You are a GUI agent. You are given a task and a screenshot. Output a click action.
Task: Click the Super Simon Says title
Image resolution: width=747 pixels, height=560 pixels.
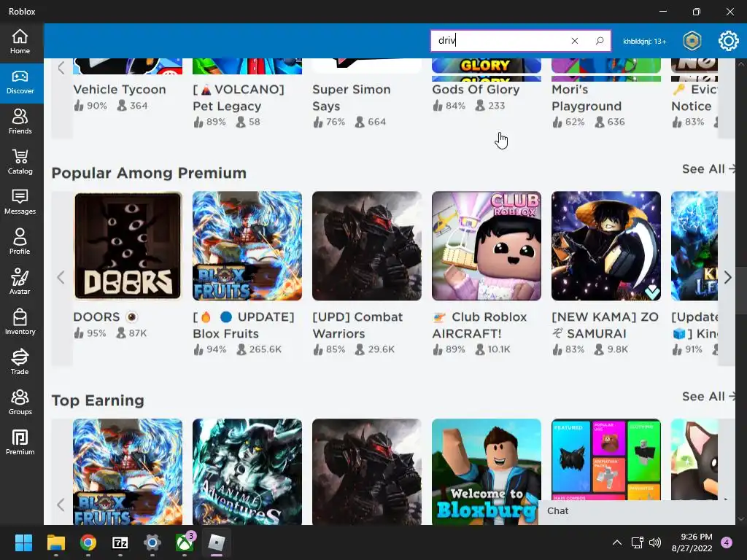[352, 98]
